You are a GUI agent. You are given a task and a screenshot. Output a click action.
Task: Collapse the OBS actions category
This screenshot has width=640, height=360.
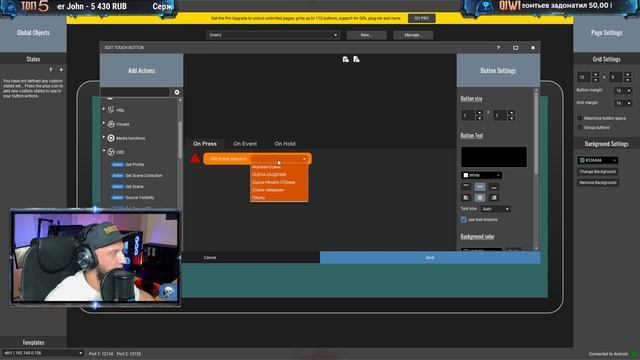(x=104, y=151)
